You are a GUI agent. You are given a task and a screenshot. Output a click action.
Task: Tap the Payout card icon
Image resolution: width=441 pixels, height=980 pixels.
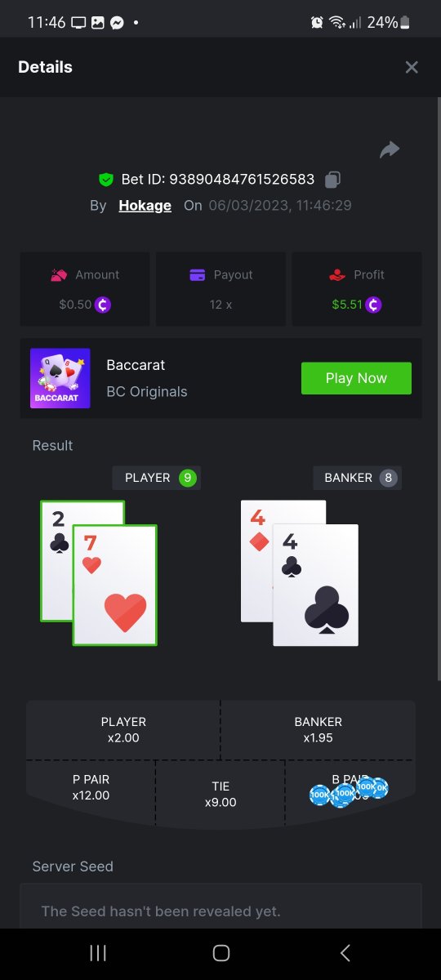pos(197,275)
